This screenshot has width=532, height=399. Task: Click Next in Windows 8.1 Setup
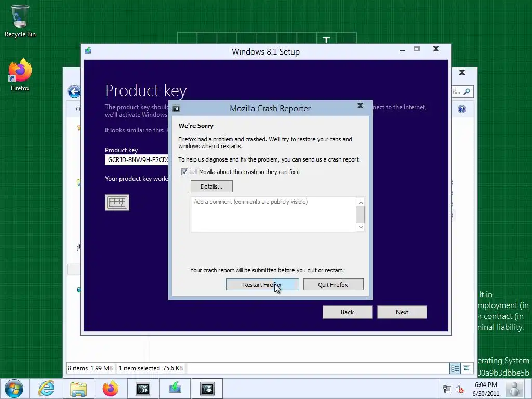[x=402, y=312]
